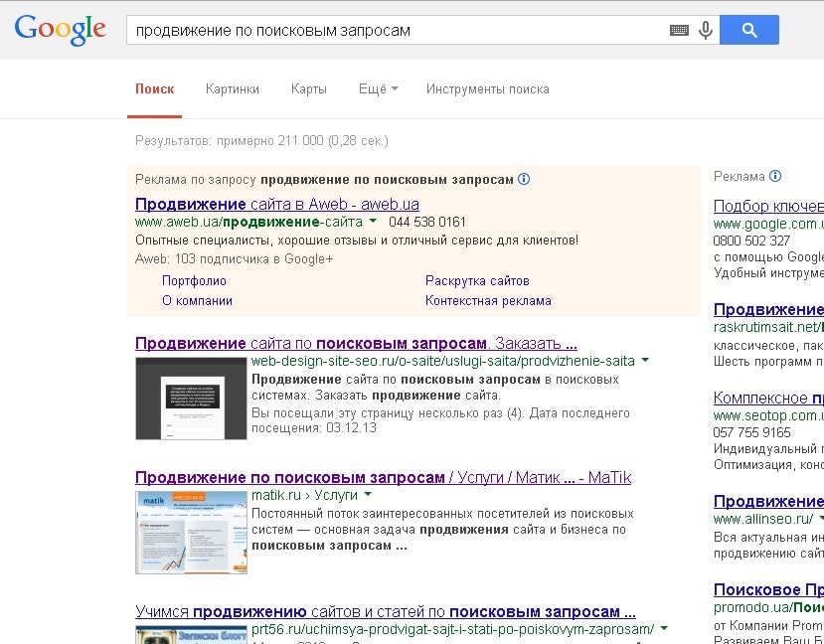Open the Продвижение сайта в Aweb ad link
Screen dimensions: 824x644
coord(277,204)
